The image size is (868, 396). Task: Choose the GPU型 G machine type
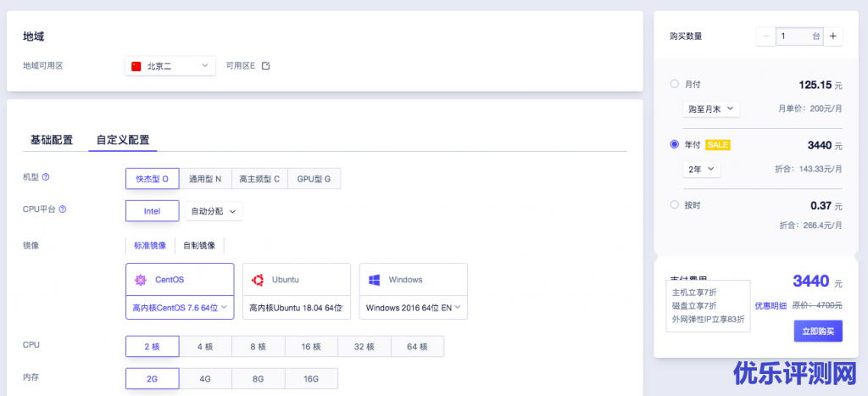click(x=314, y=179)
